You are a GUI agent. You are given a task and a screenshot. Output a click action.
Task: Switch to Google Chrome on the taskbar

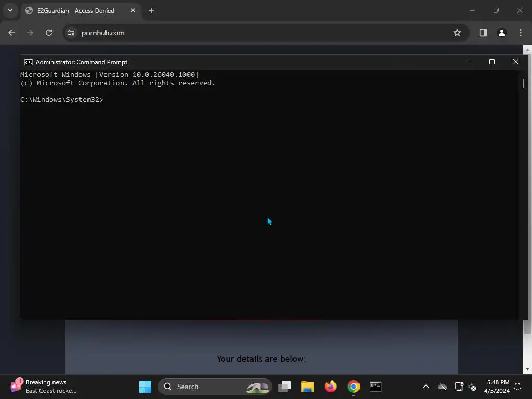click(353, 387)
